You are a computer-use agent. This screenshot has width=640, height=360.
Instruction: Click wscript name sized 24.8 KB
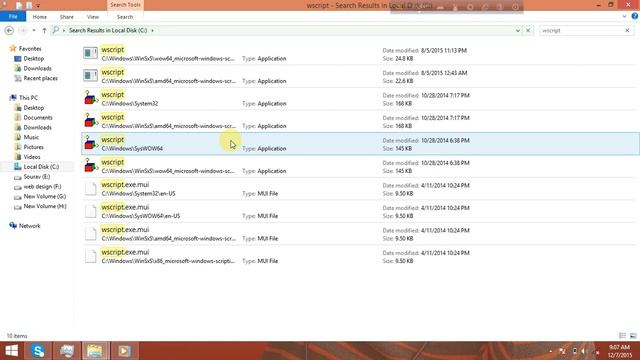pyautogui.click(x=112, y=49)
